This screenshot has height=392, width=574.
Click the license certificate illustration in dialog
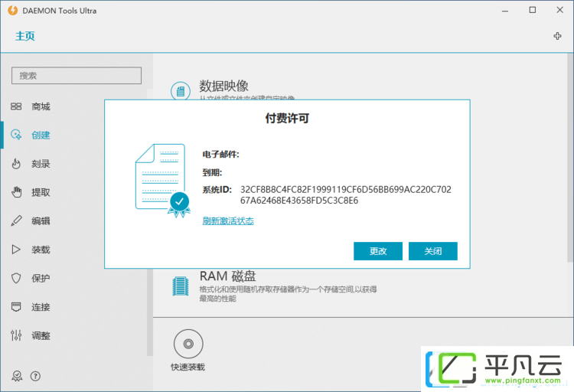[x=163, y=181]
